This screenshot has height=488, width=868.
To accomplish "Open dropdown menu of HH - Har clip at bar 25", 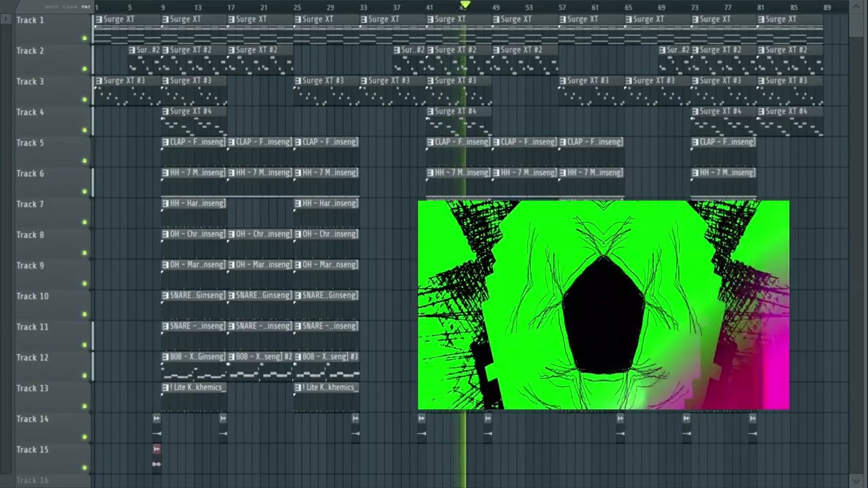I will point(298,203).
